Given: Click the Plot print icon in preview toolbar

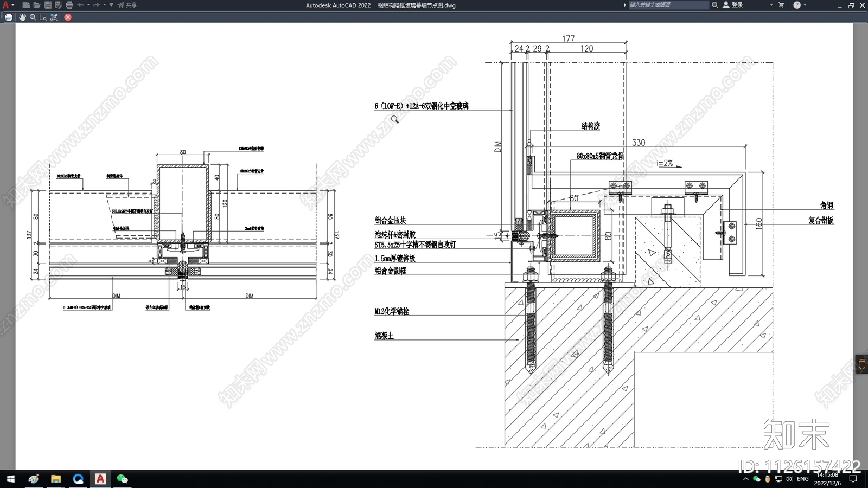Looking at the screenshot, I should coord(8,17).
